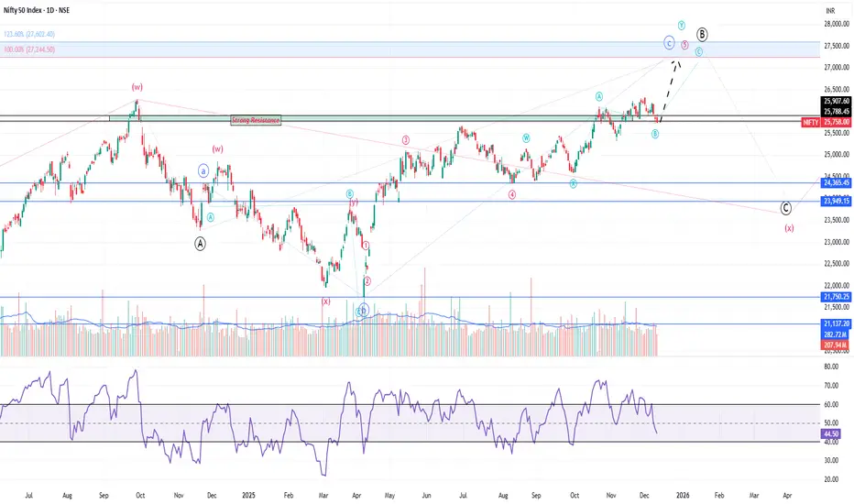The width and height of the screenshot is (854, 504).
Task: Select the large blue circled lowercase b label
Action: [x=363, y=312]
